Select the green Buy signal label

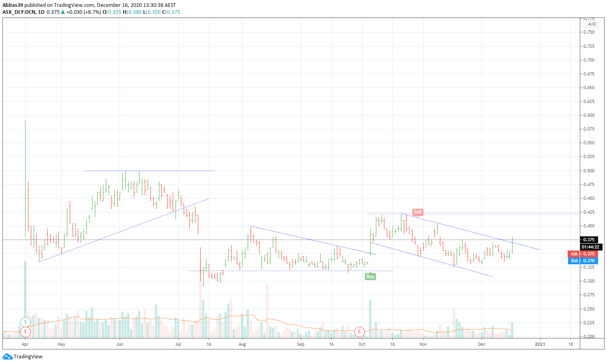pyautogui.click(x=370, y=276)
